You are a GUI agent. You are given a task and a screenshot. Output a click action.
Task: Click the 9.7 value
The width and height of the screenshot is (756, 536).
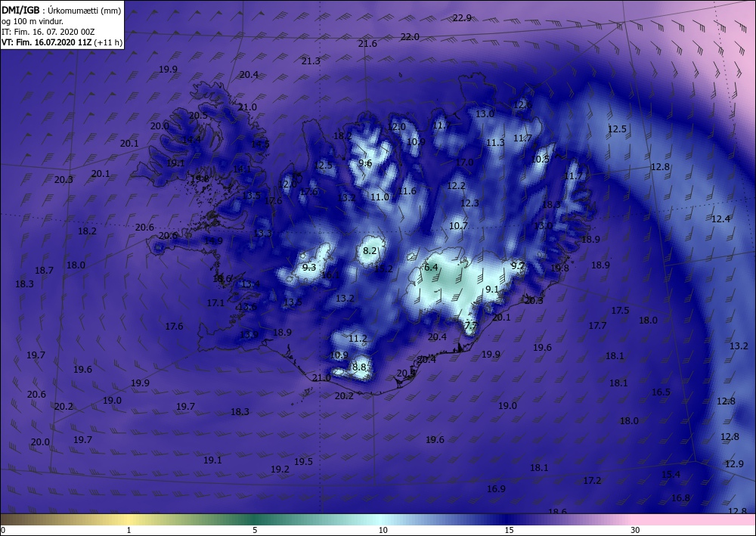tap(518, 265)
